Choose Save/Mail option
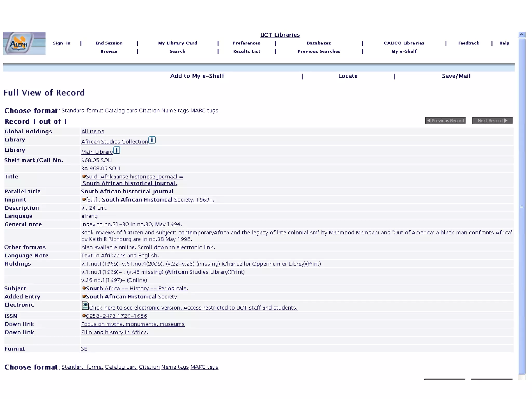 pos(456,76)
